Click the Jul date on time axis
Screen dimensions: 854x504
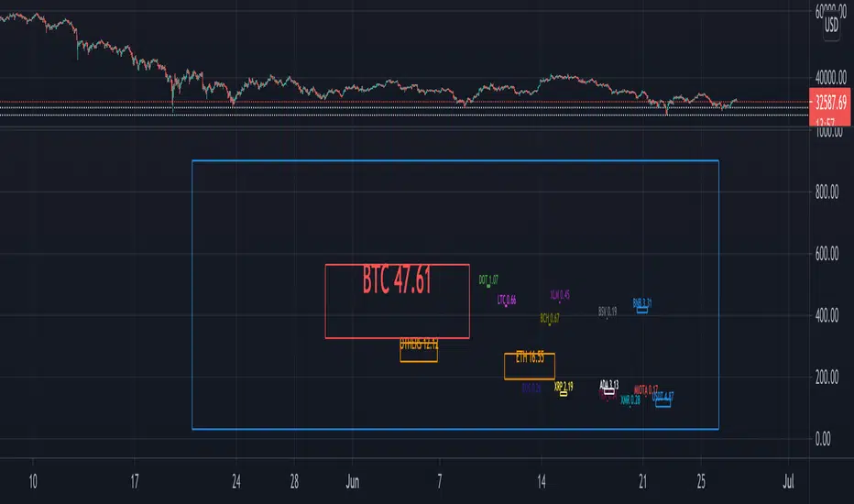(x=788, y=482)
